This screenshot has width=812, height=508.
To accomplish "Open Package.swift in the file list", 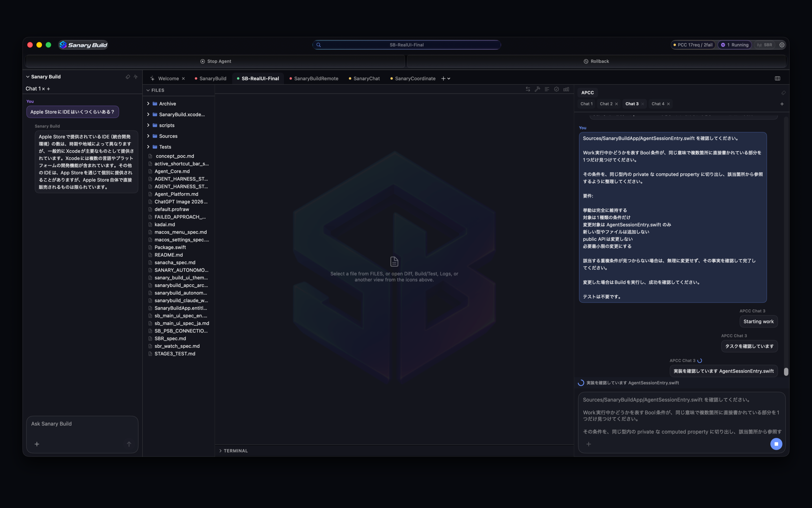I will coord(170,247).
